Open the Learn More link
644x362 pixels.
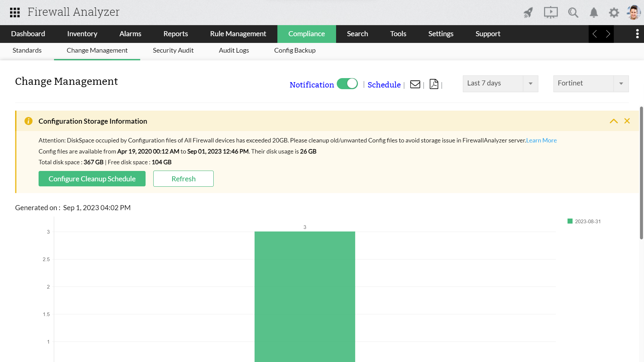coord(541,140)
